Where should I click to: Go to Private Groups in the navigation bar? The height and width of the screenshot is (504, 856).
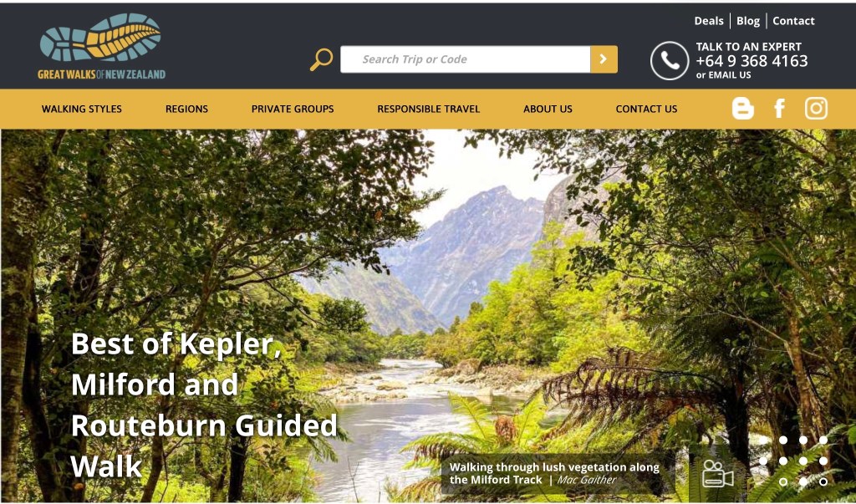point(293,109)
